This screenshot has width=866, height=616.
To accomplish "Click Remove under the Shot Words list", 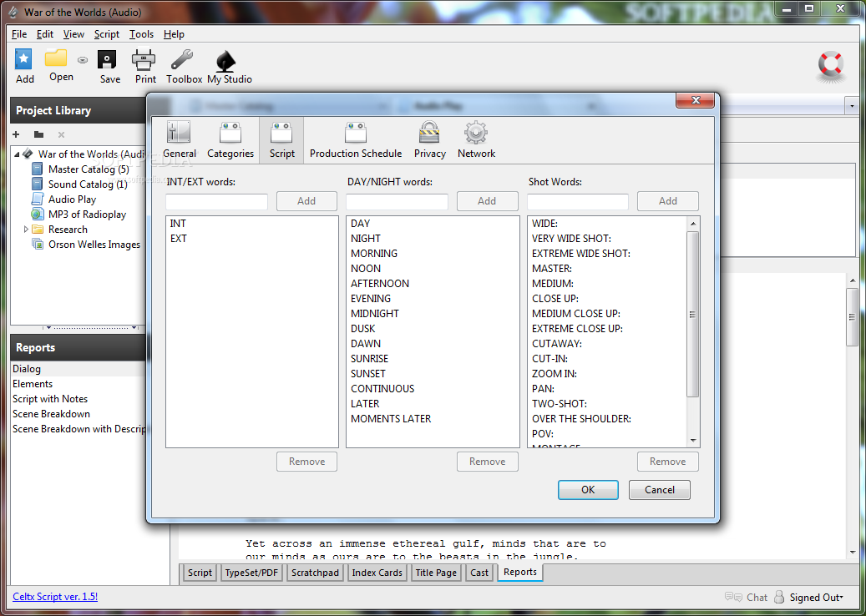I will click(x=668, y=462).
